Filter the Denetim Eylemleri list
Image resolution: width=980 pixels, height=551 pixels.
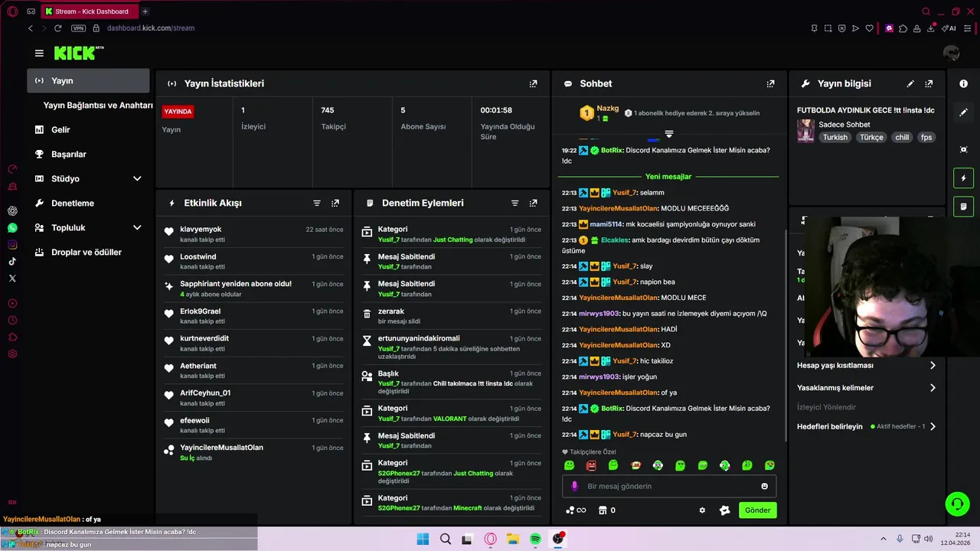[514, 203]
